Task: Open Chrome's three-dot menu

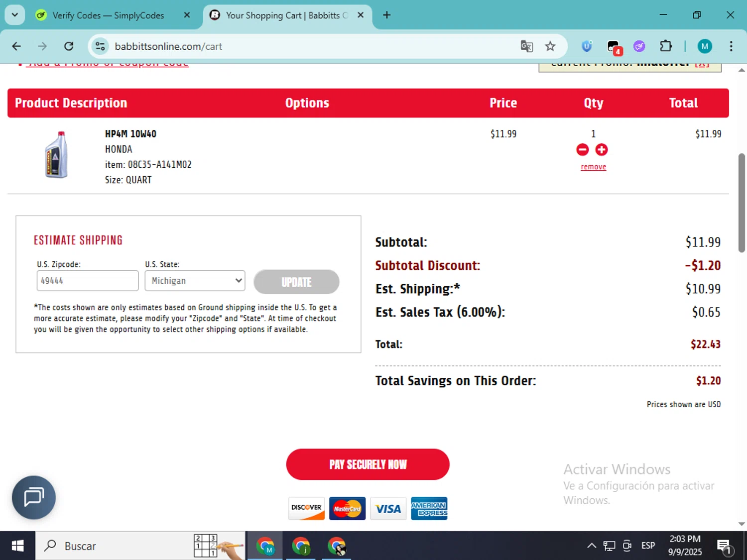Action: (731, 46)
